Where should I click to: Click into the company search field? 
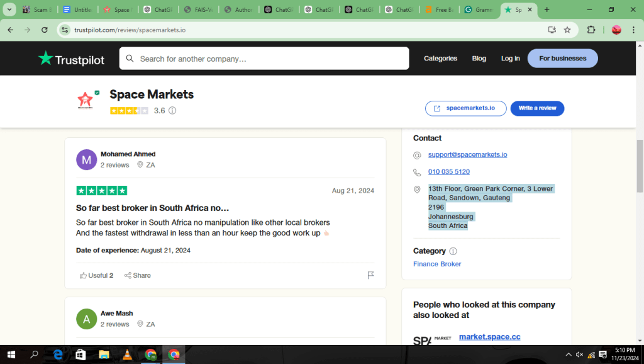click(264, 59)
